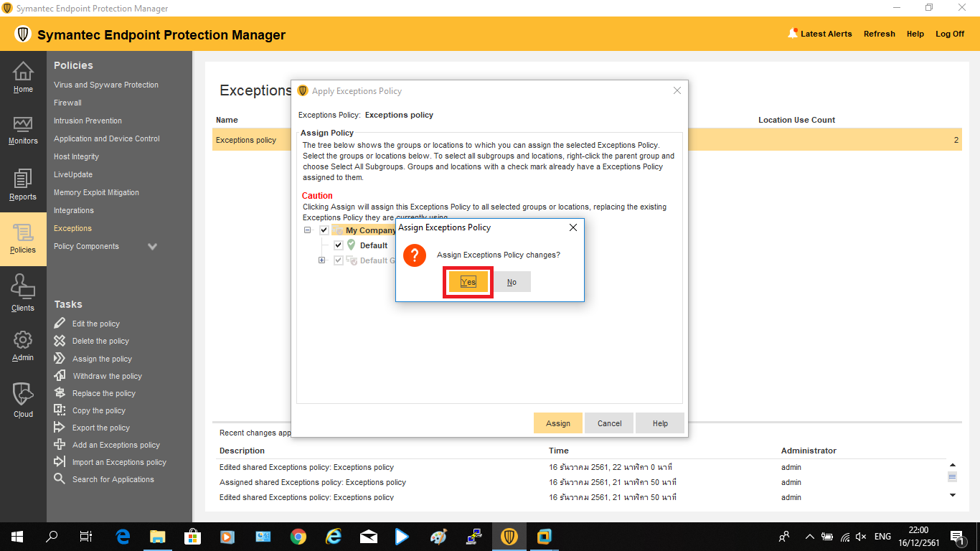Click the recent changes scrollbar down arrow
This screenshot has height=551, width=980.
(x=953, y=495)
